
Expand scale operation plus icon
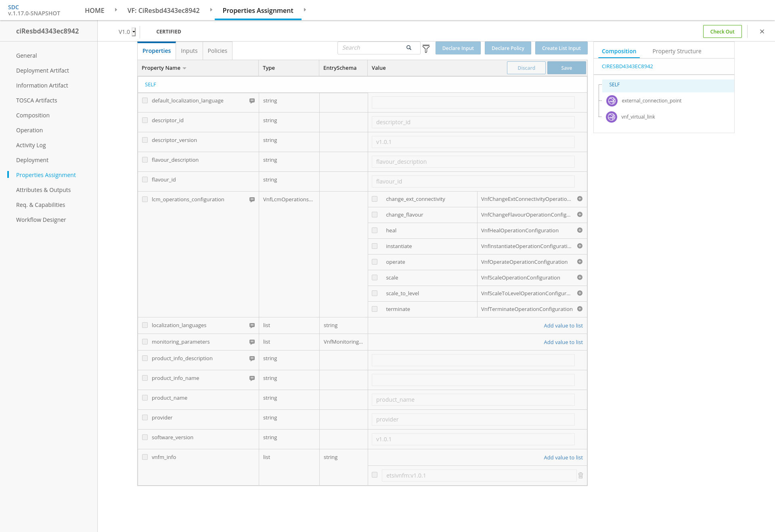click(x=580, y=277)
